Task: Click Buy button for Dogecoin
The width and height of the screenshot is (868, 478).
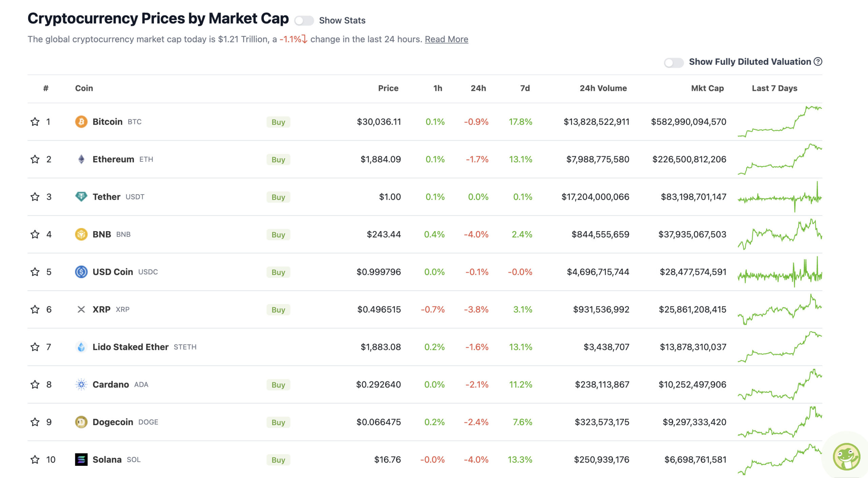Action: 278,422
